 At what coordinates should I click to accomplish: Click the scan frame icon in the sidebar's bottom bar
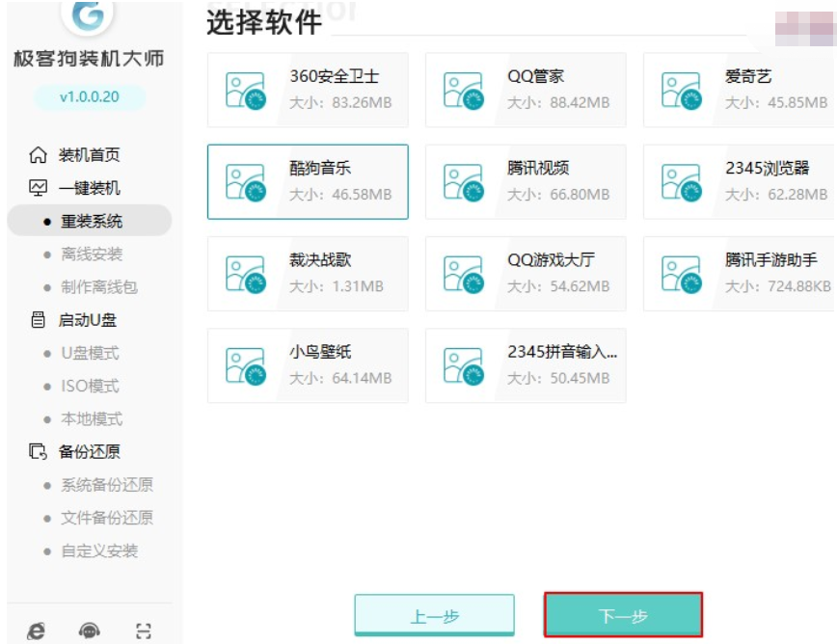click(x=143, y=631)
